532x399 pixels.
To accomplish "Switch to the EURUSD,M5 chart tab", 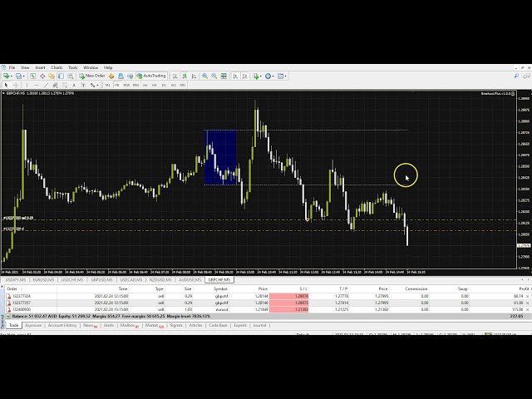I will click(x=42, y=280).
